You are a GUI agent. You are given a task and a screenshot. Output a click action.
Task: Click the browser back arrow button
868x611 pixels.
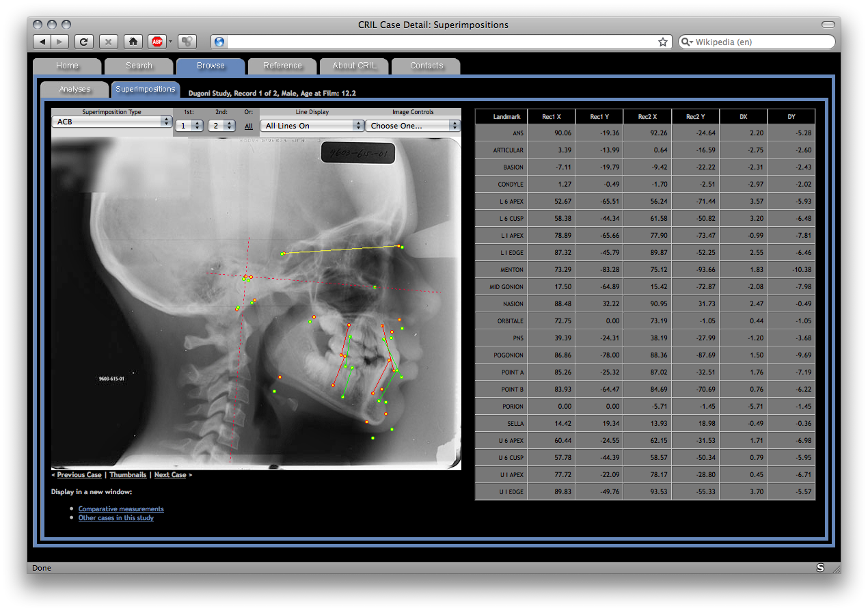click(42, 42)
